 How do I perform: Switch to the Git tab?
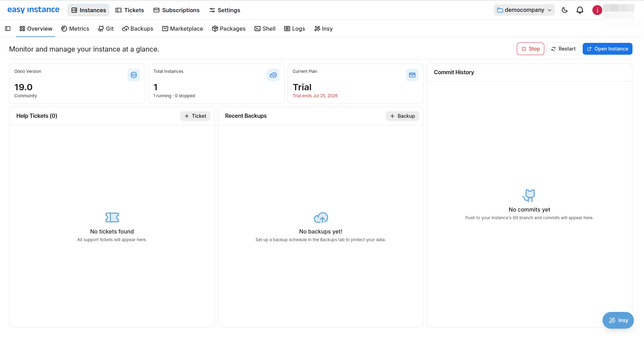tap(106, 29)
